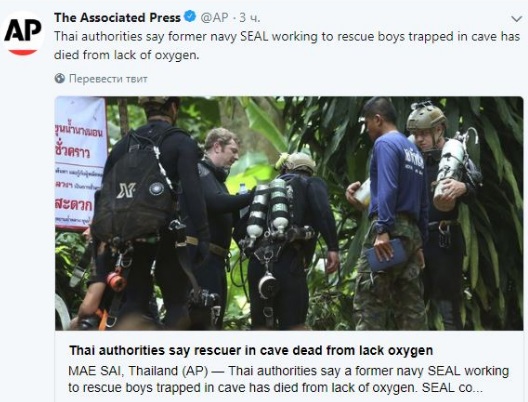Click the globe translate icon
The height and width of the screenshot is (402, 528).
pos(60,78)
